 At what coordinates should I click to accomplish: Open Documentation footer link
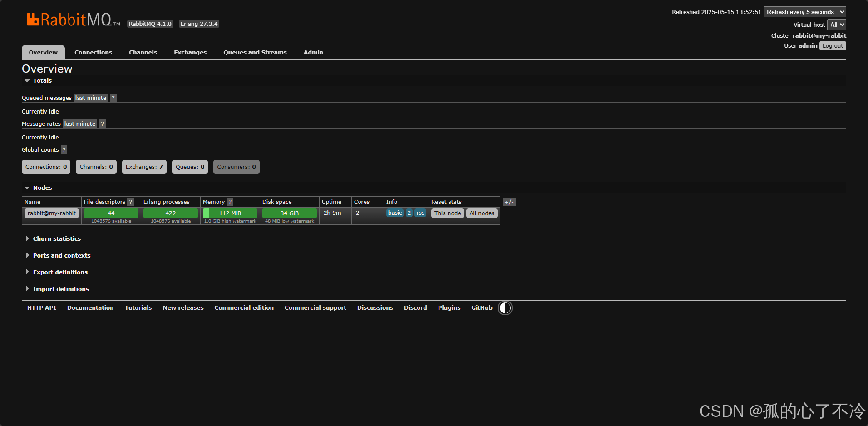pos(90,307)
